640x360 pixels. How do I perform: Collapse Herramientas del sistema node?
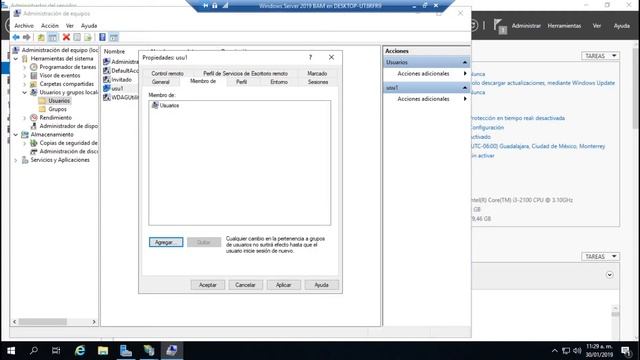pos(16,59)
